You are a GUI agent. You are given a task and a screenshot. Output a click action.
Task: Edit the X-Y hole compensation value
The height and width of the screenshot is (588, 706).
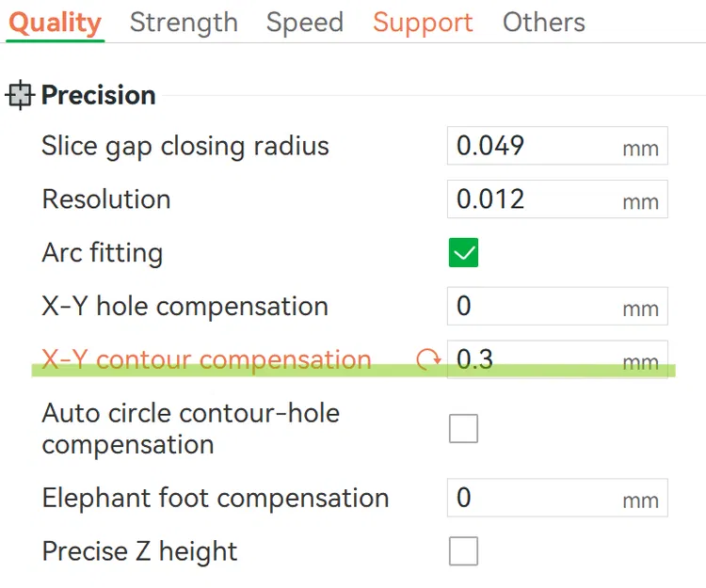pyautogui.click(x=532, y=307)
